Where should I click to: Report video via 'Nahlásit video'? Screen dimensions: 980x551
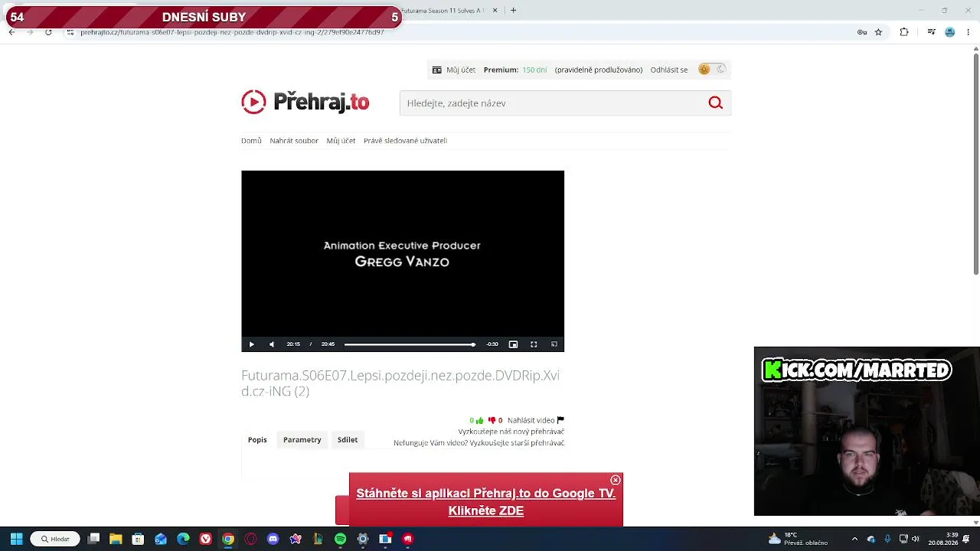(536, 420)
